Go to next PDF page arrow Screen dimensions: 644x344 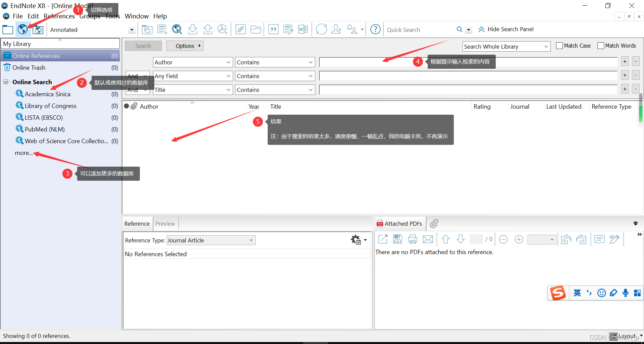461,239
